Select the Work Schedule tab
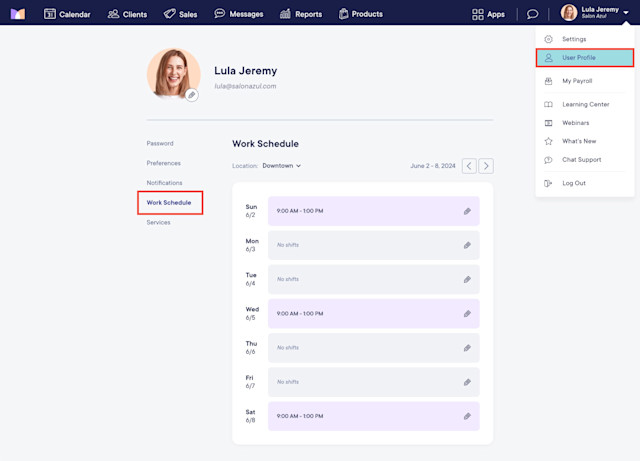The image size is (640, 461). [x=169, y=203]
